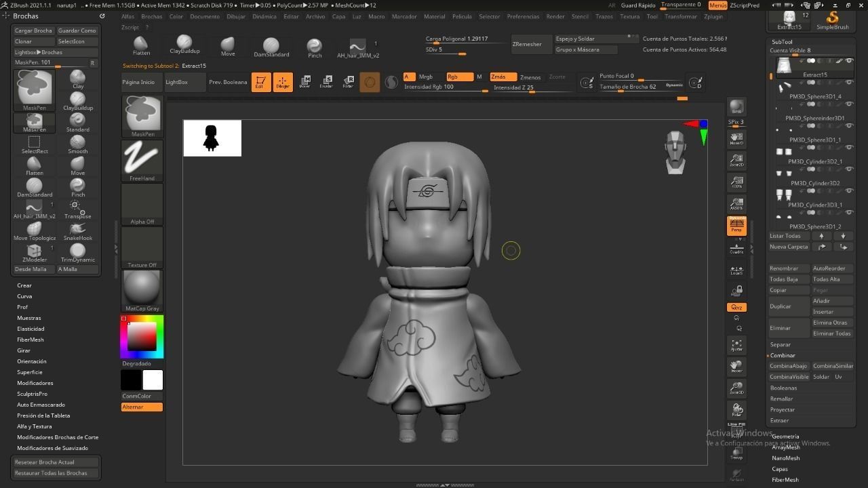The image size is (868, 488).
Task: Expand the NanoMesh section
Action: [x=785, y=458]
